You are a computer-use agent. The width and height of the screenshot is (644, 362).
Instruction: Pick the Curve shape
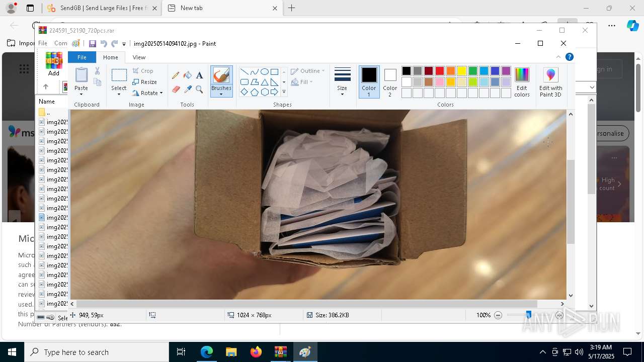coord(254,71)
